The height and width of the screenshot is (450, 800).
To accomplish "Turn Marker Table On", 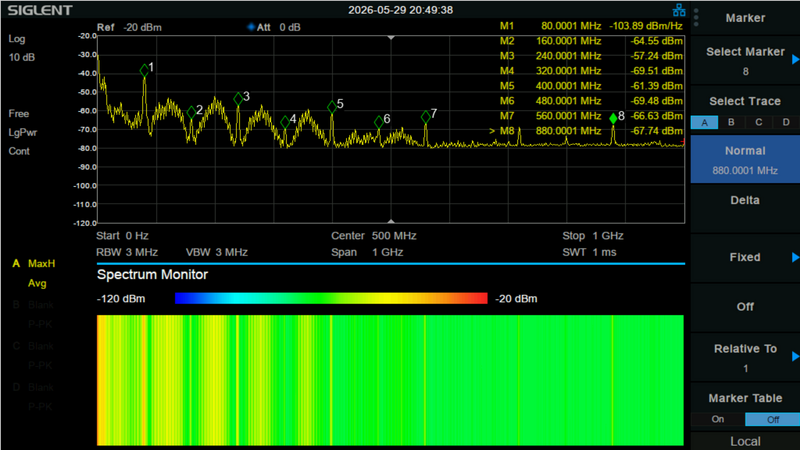I will 718,419.
